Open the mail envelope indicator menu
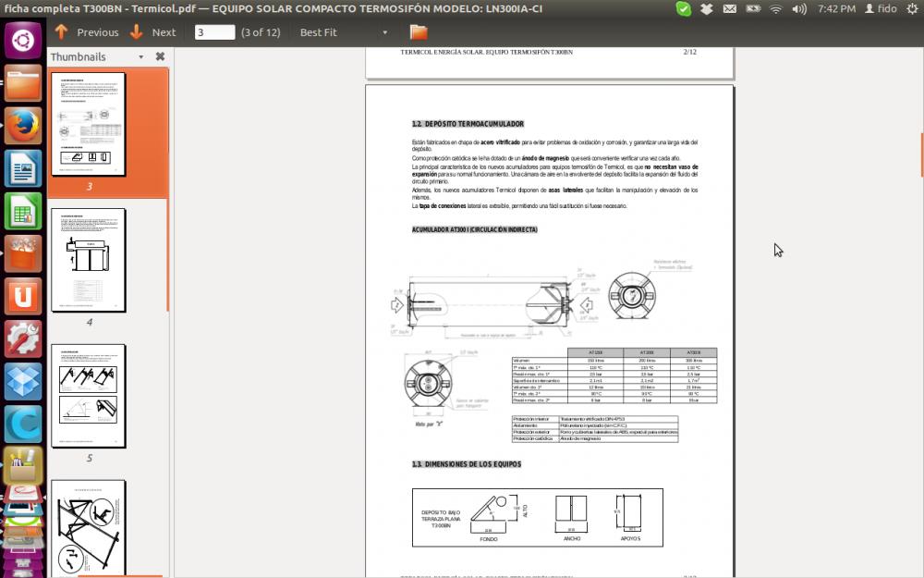This screenshot has width=924, height=578. point(730,9)
